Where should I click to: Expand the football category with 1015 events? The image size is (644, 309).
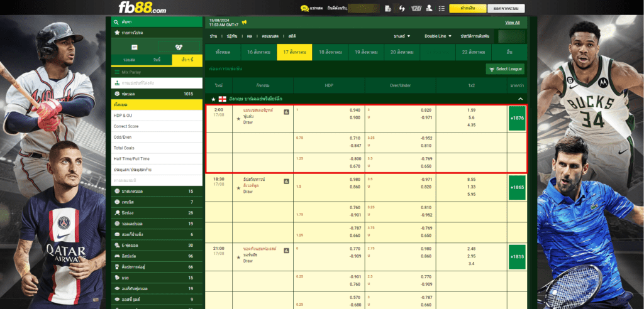click(157, 94)
